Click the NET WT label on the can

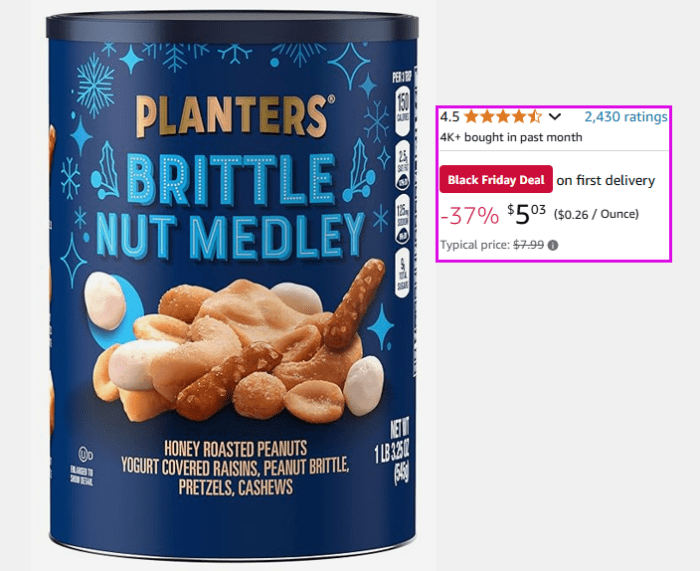click(x=400, y=431)
